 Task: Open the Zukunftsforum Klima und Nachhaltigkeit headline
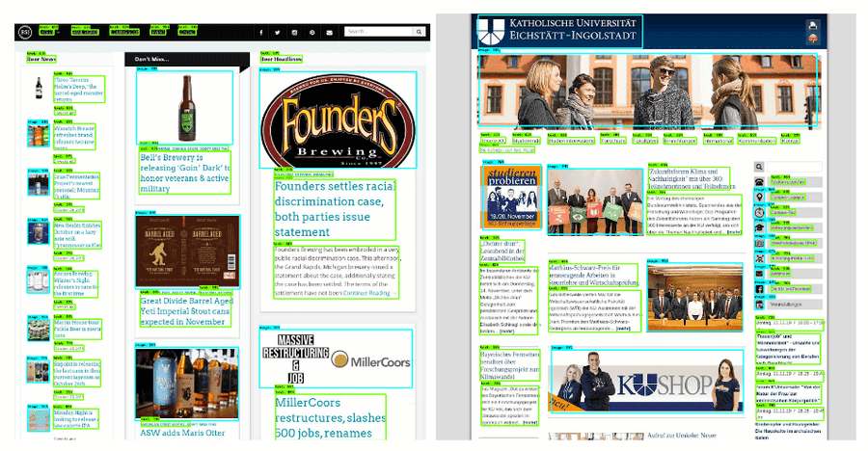pos(689,178)
